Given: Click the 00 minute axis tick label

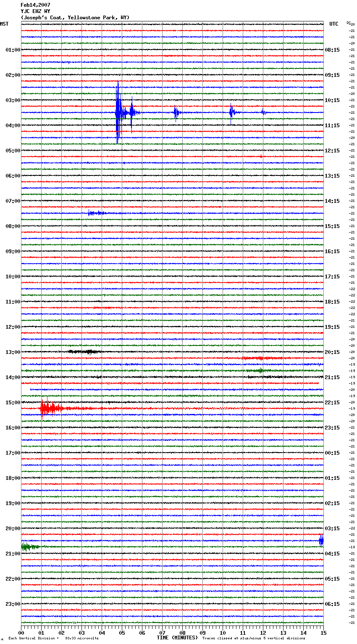Looking at the screenshot, I should 21,633.
